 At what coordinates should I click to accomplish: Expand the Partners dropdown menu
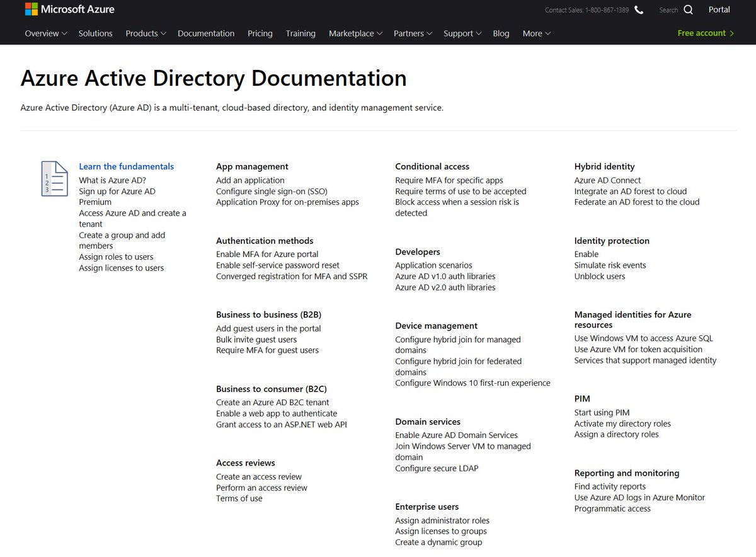(413, 33)
